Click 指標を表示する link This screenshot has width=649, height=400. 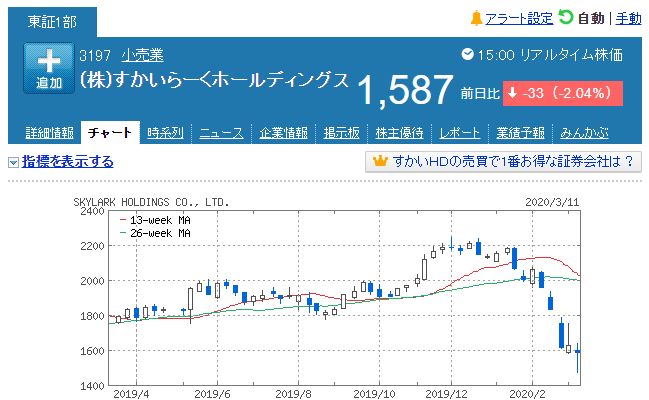[x=67, y=161]
